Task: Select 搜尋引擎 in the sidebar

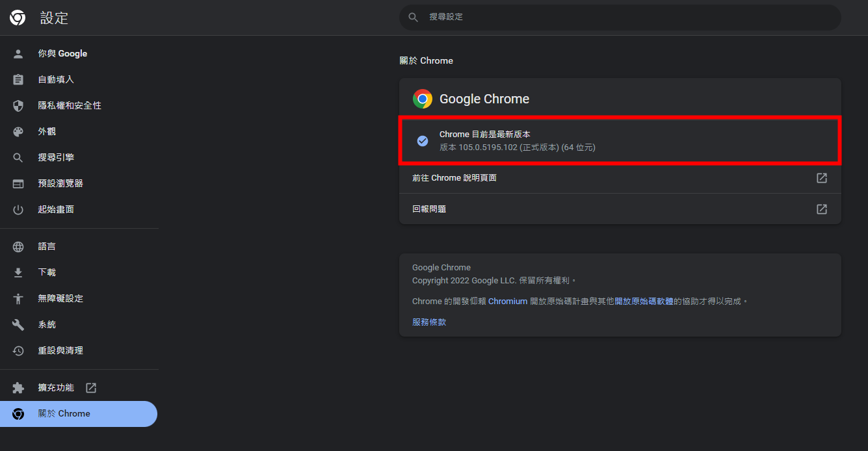Action: pos(79,158)
